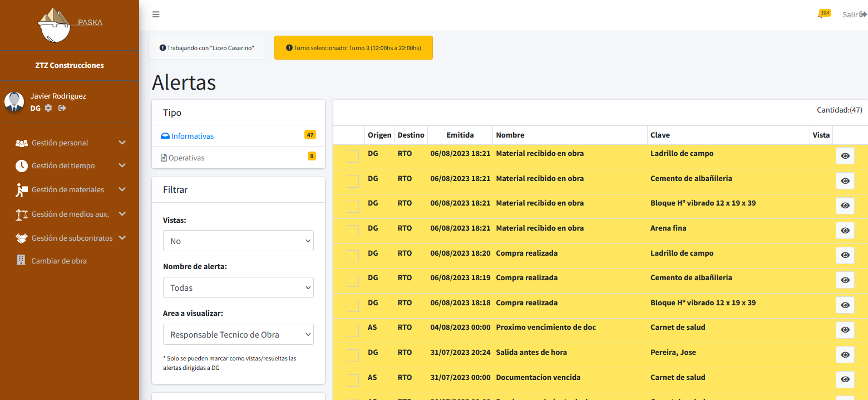Toggle the hamburger sidebar menu icon
This screenshot has height=400, width=868.
pos(156,14)
